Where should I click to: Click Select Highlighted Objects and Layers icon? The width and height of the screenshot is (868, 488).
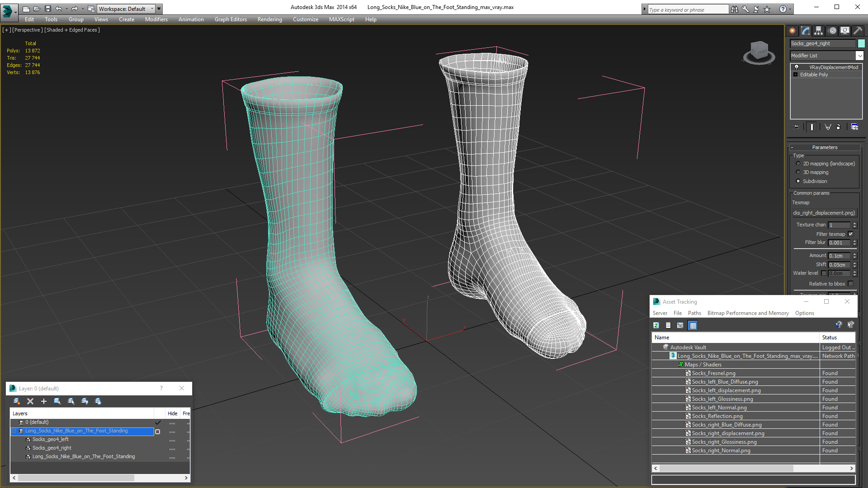point(57,401)
